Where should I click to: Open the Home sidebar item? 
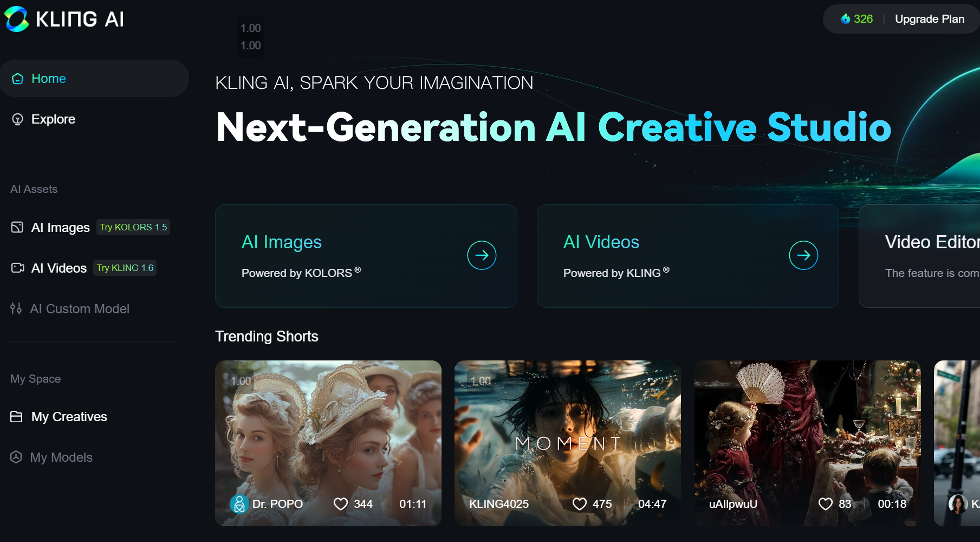(94, 79)
